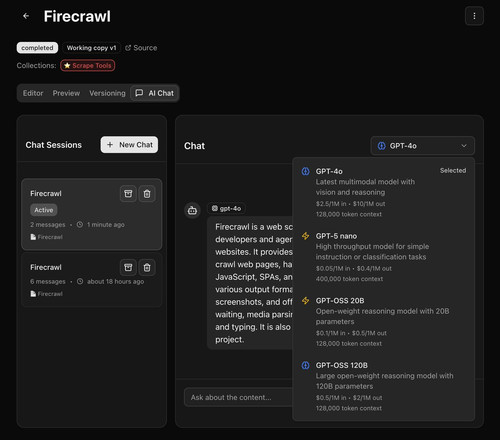Image resolution: width=500 pixels, height=440 pixels.
Task: Delete the active Firecrawl chat session
Action: coord(147,194)
